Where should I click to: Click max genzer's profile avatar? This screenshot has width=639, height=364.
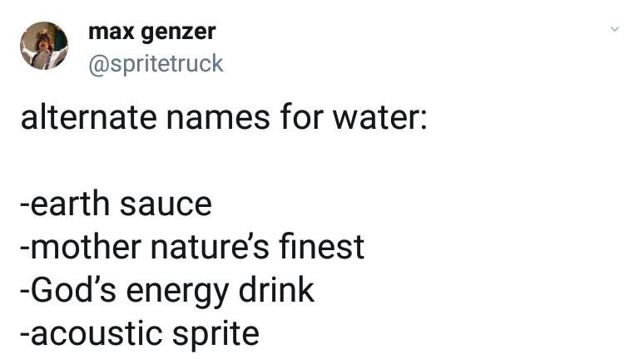point(44,46)
